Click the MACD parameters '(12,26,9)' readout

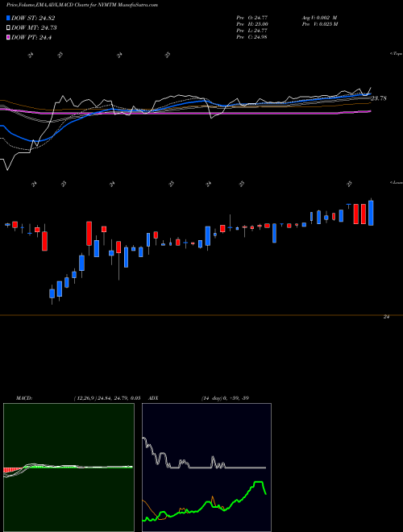pos(107,398)
